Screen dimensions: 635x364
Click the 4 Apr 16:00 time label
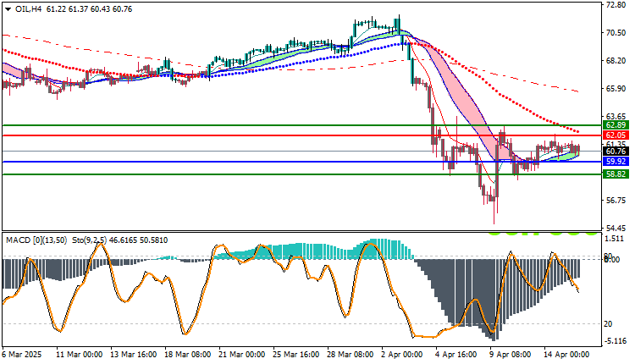(x=456, y=355)
